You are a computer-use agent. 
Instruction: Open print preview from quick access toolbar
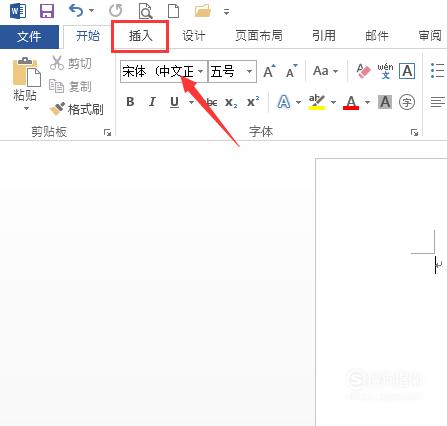tap(146, 11)
